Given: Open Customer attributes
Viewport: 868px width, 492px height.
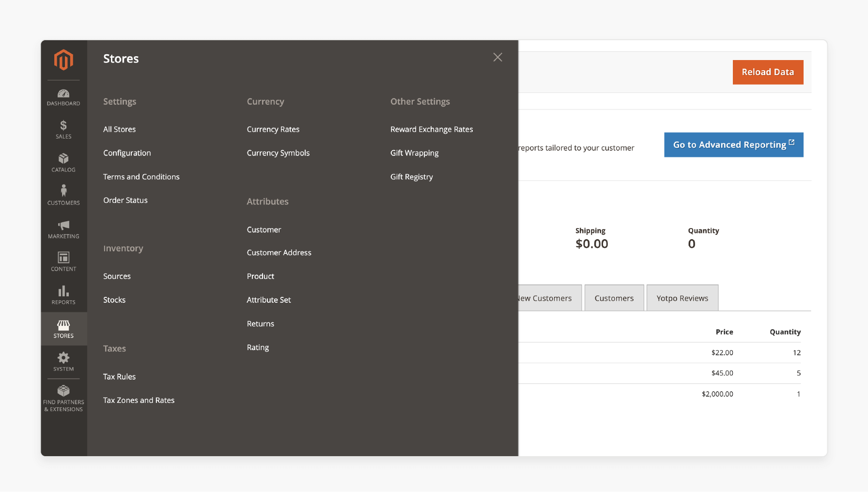Looking at the screenshot, I should tap(263, 230).
